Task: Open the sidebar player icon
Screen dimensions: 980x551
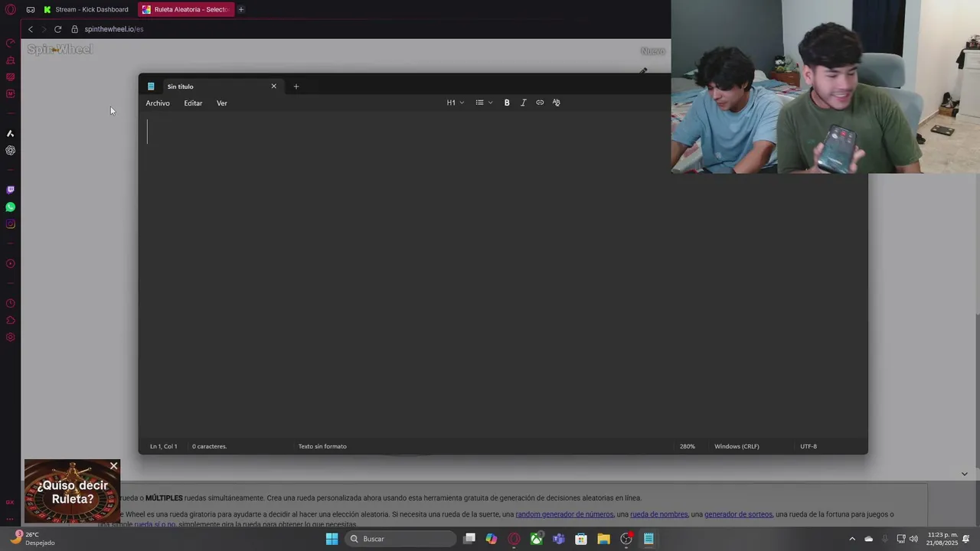Action: (x=10, y=264)
